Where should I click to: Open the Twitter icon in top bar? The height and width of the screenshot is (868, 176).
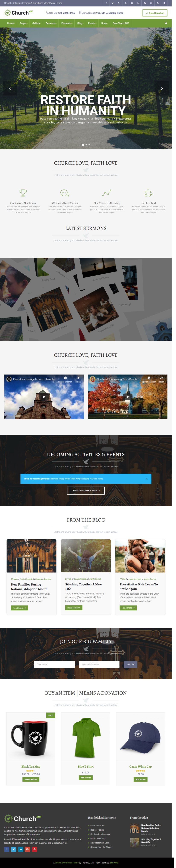click(x=113, y=3)
